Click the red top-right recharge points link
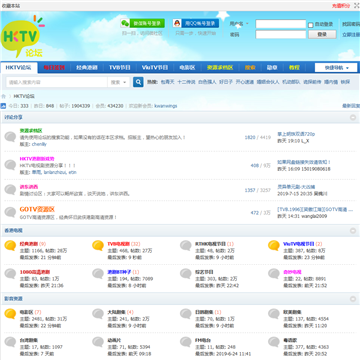Image resolution: width=360 pixels, height=360 pixels. pyautogui.click(x=341, y=6)
